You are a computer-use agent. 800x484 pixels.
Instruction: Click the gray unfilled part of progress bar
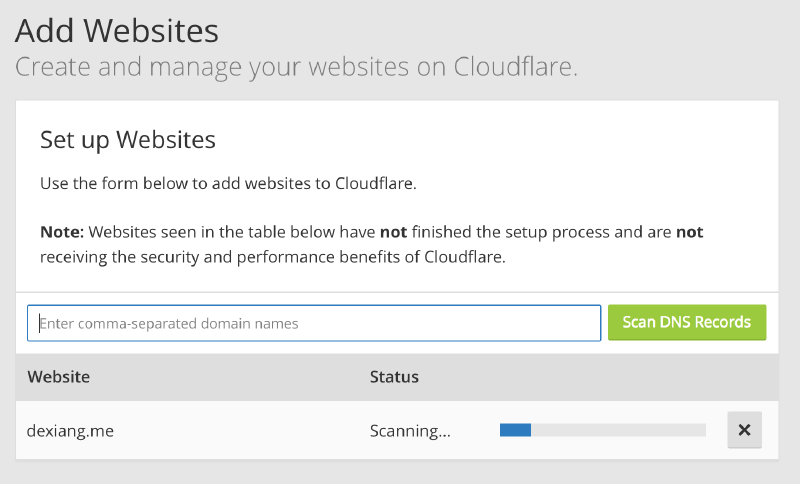[x=618, y=430]
